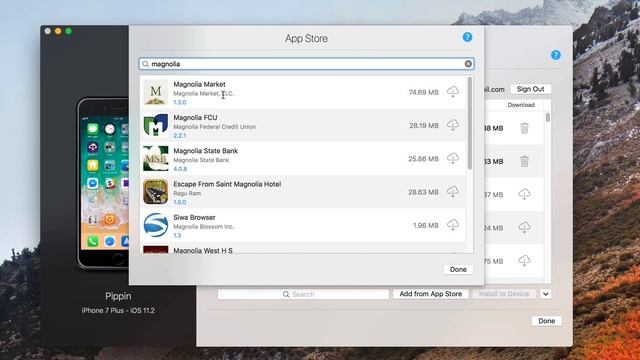
Task: Download Siwa Browser via cloud icon
Action: pos(453,225)
